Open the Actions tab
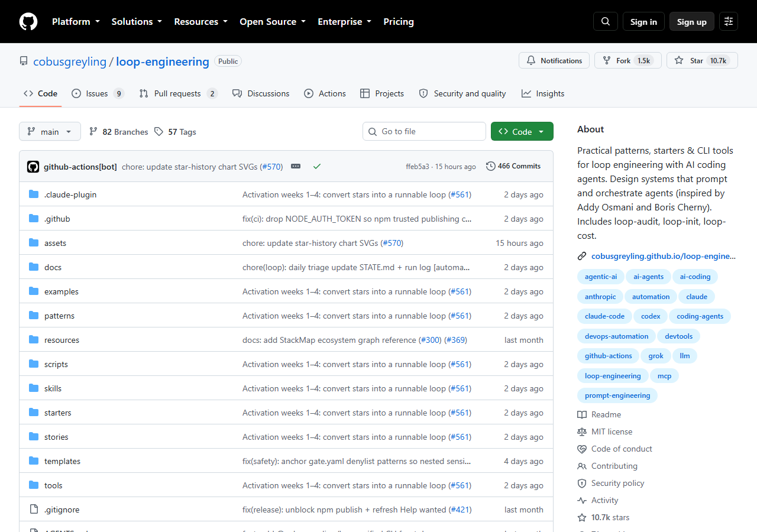The image size is (757, 532). point(325,93)
